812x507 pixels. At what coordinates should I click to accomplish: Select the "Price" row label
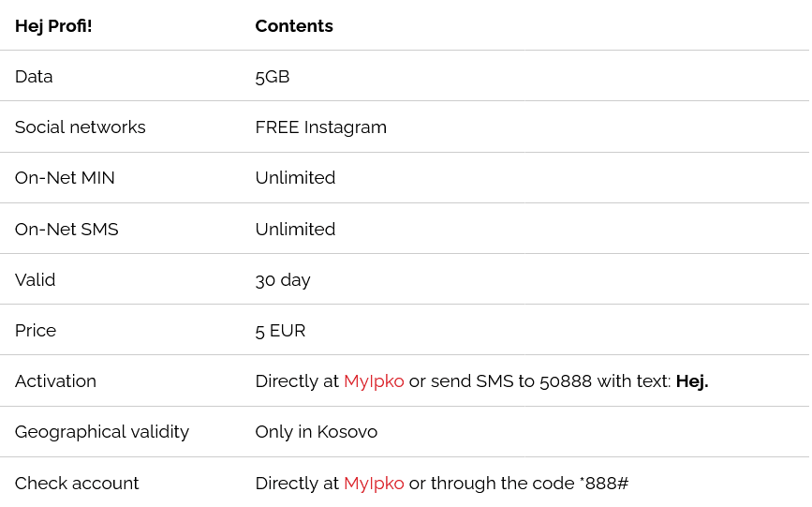point(36,331)
